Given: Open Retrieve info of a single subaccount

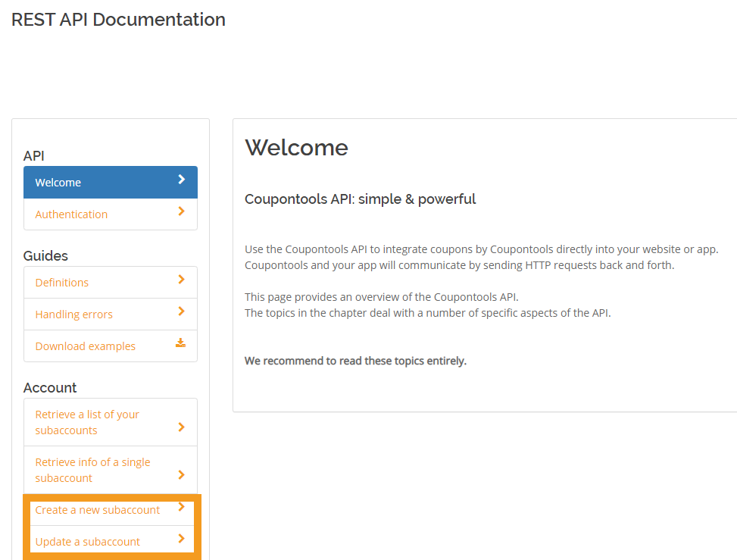Looking at the screenshot, I should [92, 470].
